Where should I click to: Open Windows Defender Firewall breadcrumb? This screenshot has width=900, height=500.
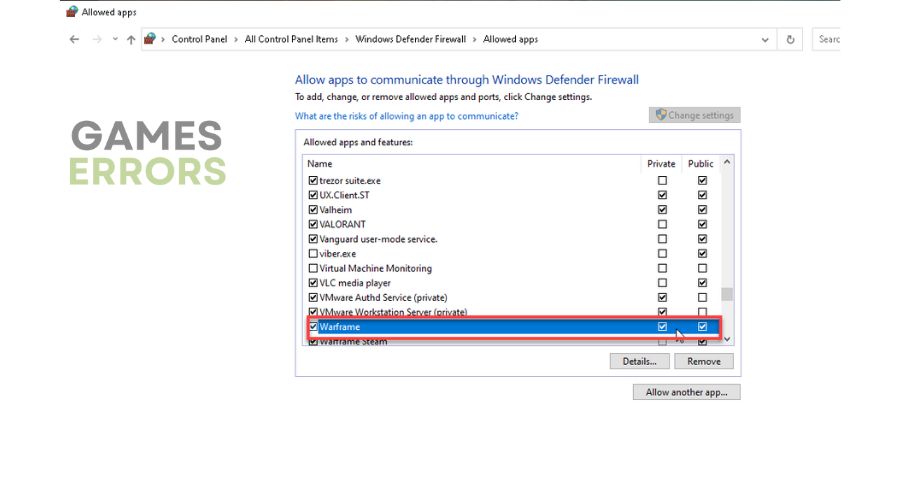pyautogui.click(x=410, y=39)
